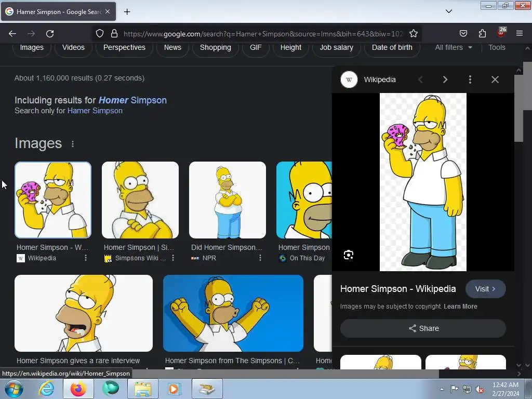532x399 pixels.
Task: Open options menu for the NPR result
Action: tap(260, 258)
